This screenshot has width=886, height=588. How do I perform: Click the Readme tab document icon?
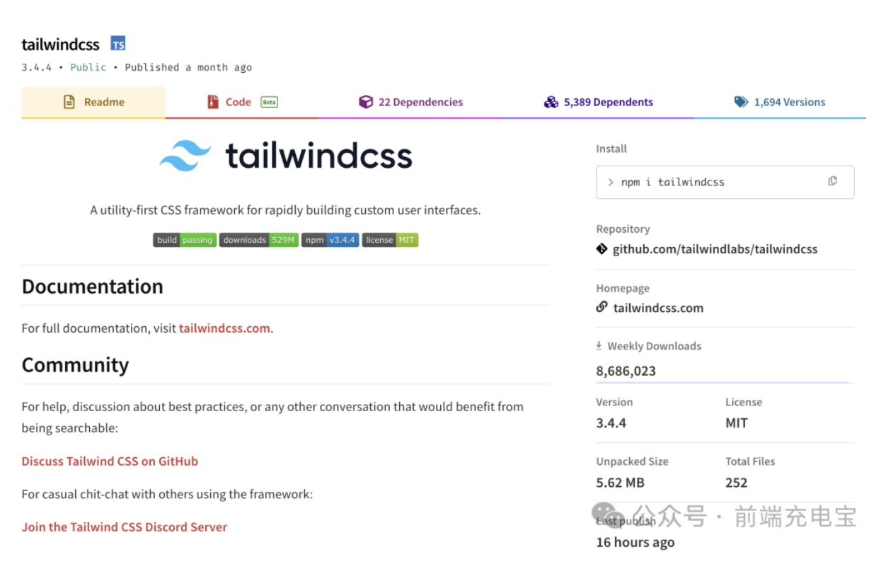(x=69, y=102)
